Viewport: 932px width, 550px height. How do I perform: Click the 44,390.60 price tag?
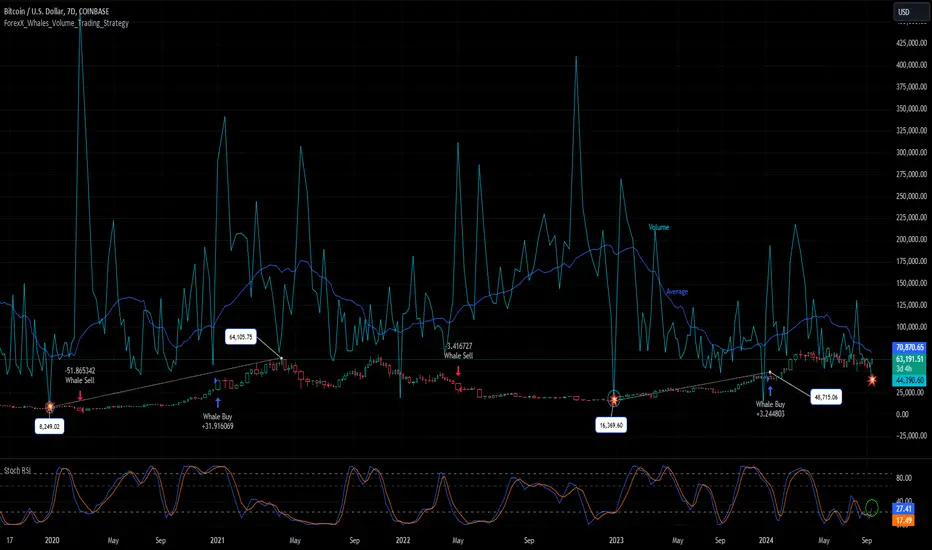coord(909,381)
